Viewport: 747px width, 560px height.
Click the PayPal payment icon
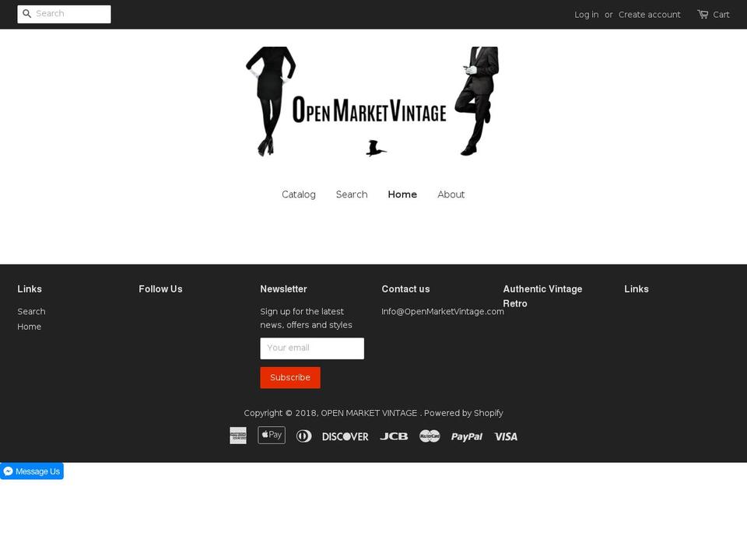467,436
